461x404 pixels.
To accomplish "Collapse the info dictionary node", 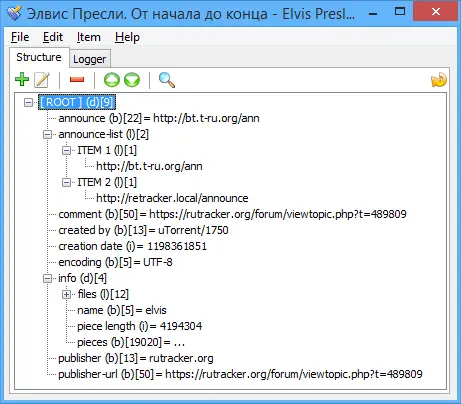I will (48, 278).
